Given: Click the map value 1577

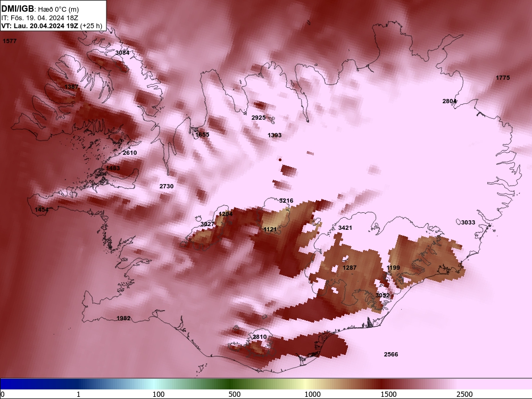Looking at the screenshot, I should point(10,41).
